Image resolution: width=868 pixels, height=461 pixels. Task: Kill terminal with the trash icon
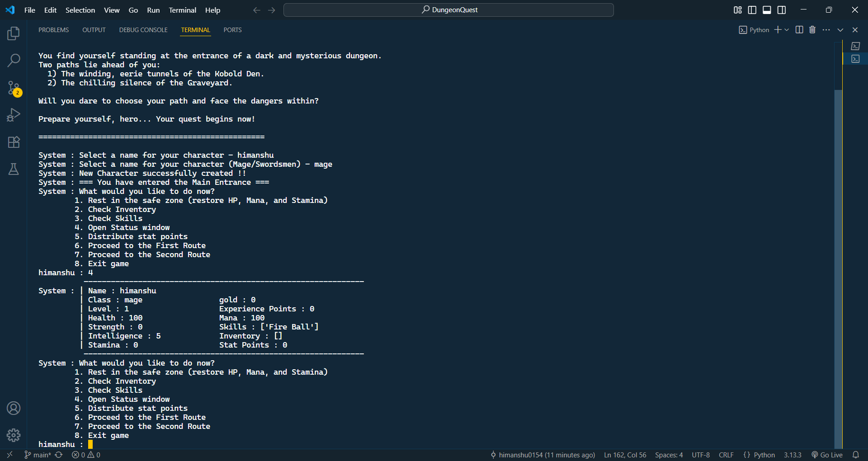coord(812,30)
